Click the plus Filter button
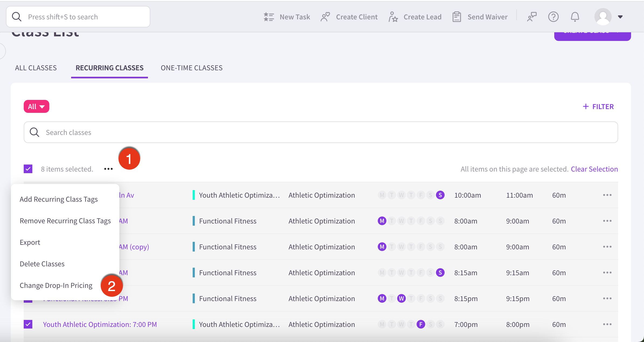The image size is (644, 342). pos(598,107)
